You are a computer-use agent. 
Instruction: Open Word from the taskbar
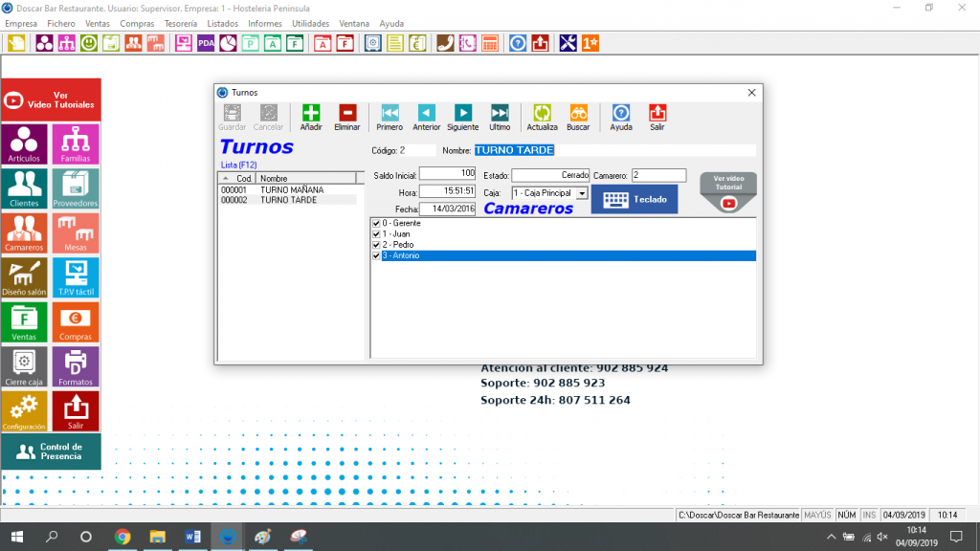(x=192, y=537)
